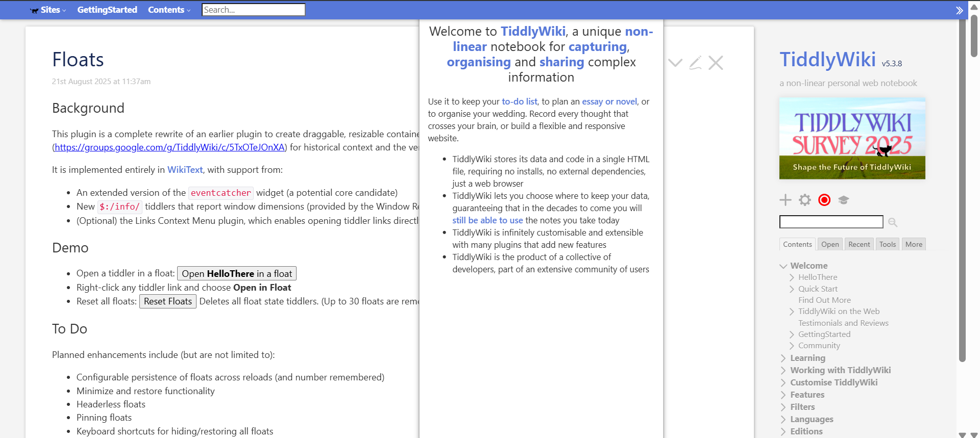
Task: Expand the Filters section
Action: (x=783, y=407)
